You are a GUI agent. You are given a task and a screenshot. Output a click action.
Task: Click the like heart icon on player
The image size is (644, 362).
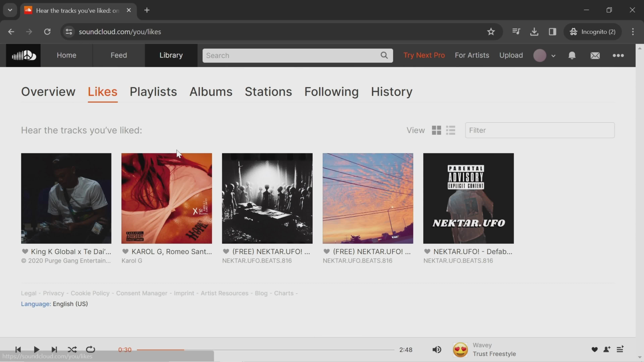pos(594,349)
